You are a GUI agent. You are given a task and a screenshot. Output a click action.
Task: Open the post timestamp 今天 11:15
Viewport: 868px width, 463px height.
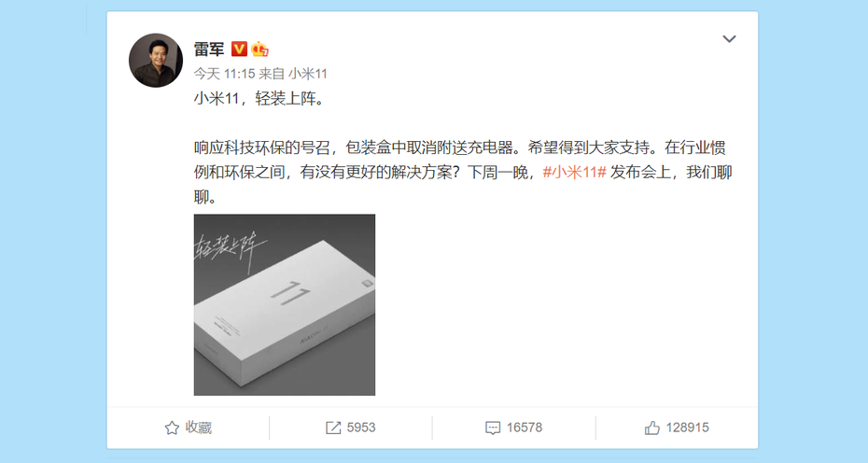coord(224,74)
